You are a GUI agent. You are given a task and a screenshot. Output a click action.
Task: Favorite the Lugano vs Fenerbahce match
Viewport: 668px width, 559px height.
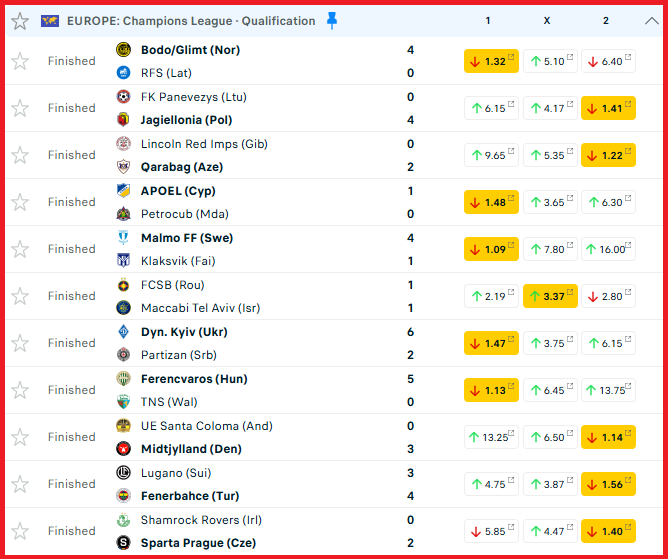[20, 484]
